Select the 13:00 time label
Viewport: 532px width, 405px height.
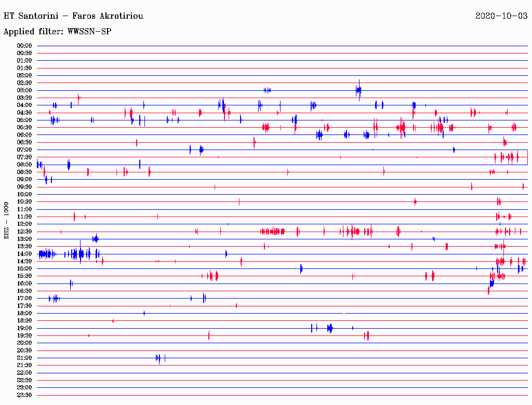24,239
